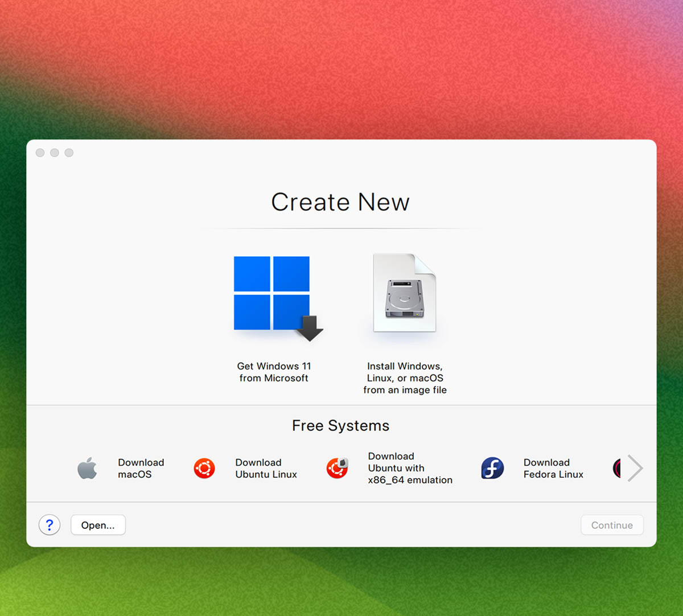Select the orange Ubuntu Linux icon

tap(204, 469)
